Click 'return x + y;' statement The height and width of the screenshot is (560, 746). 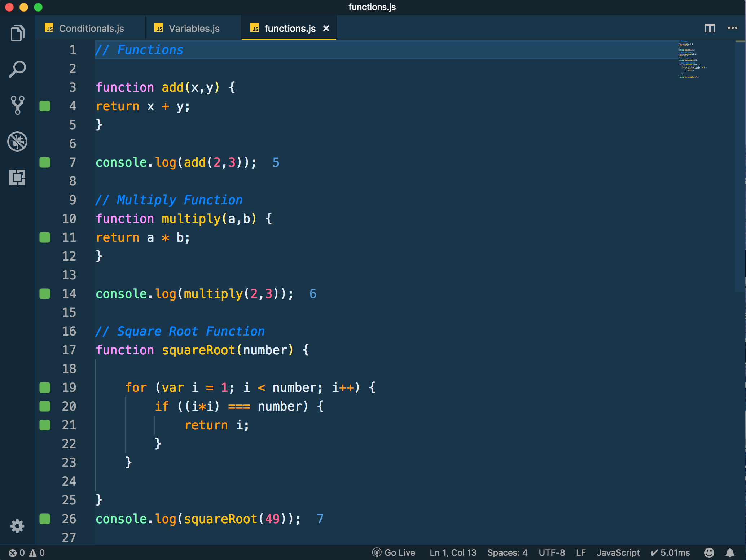point(143,106)
